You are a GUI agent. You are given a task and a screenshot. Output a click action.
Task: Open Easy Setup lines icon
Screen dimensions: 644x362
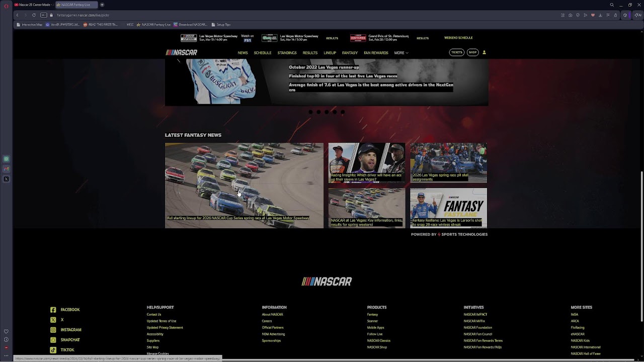point(608,15)
